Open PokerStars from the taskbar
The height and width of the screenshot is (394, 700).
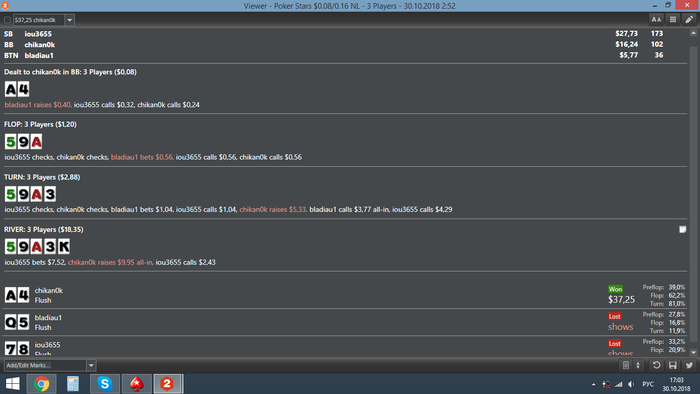pyautogui.click(x=136, y=384)
